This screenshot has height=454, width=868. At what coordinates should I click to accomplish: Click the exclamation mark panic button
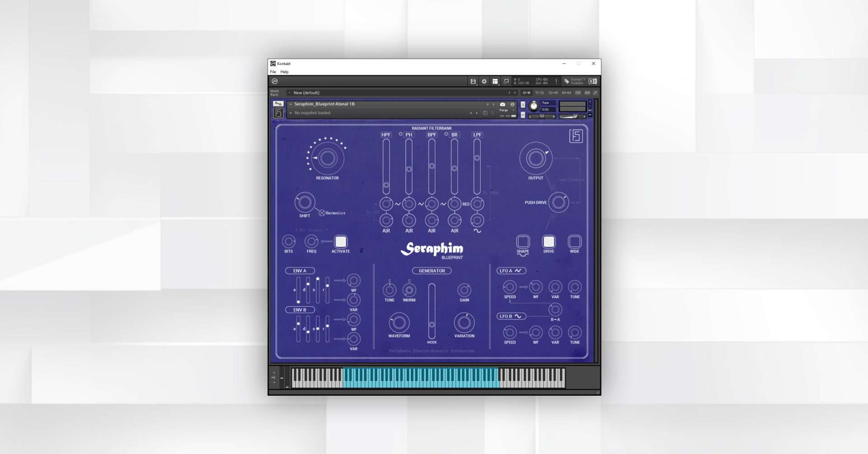(x=556, y=81)
